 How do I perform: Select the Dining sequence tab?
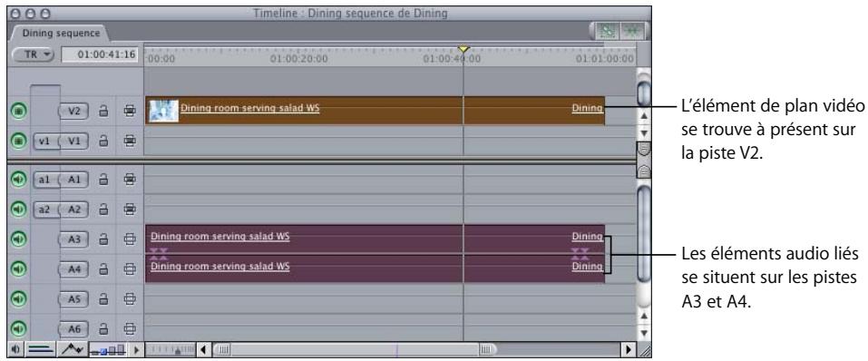[x=60, y=34]
